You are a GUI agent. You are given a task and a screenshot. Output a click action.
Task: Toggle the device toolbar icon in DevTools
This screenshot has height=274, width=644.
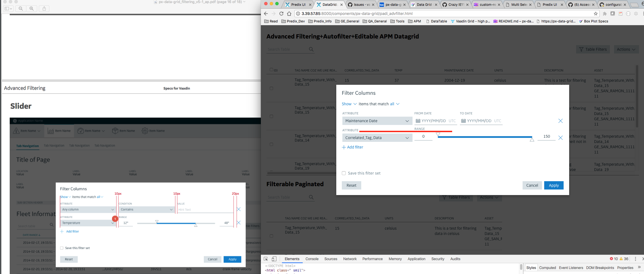pos(274,258)
